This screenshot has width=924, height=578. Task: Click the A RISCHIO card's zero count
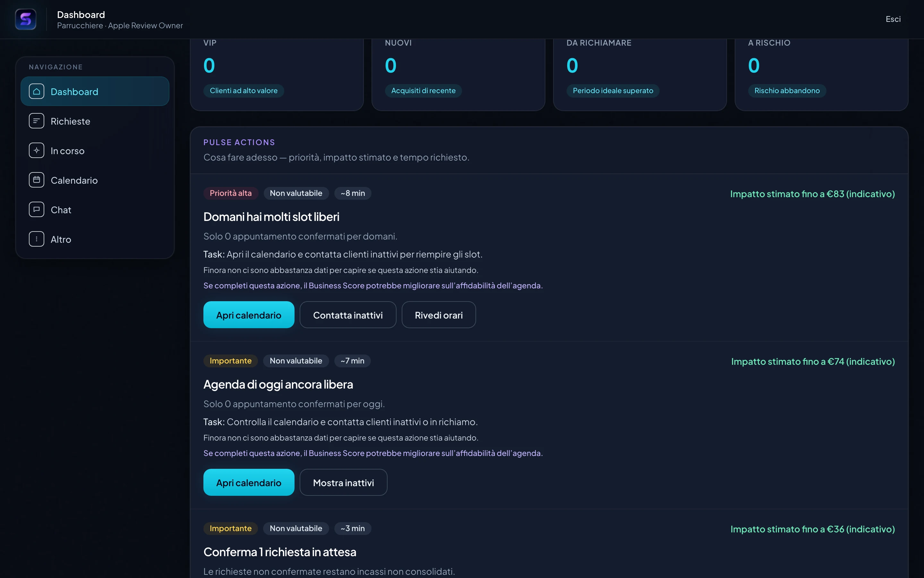(x=754, y=66)
